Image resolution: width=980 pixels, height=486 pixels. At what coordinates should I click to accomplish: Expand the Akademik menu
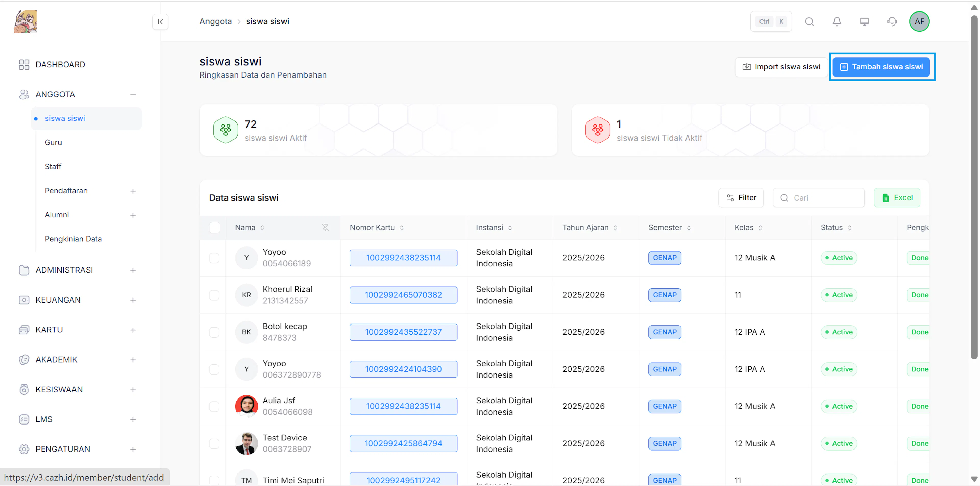[x=133, y=360]
